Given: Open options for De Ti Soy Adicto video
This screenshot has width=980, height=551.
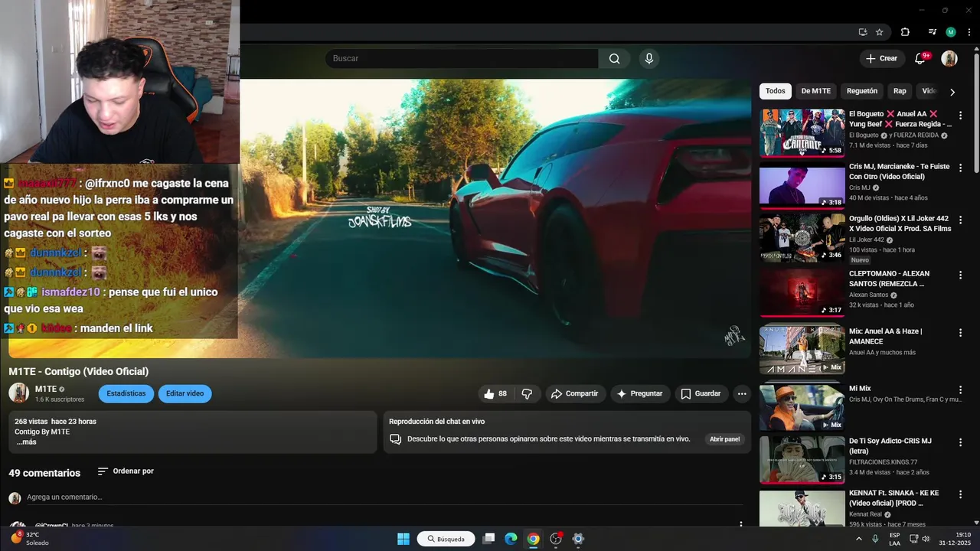Looking at the screenshot, I should (x=960, y=443).
